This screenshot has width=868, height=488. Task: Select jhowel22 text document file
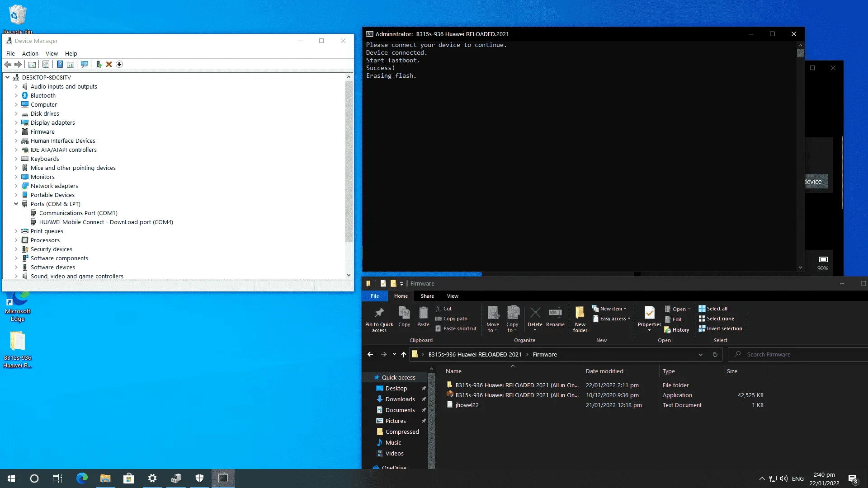[467, 405]
